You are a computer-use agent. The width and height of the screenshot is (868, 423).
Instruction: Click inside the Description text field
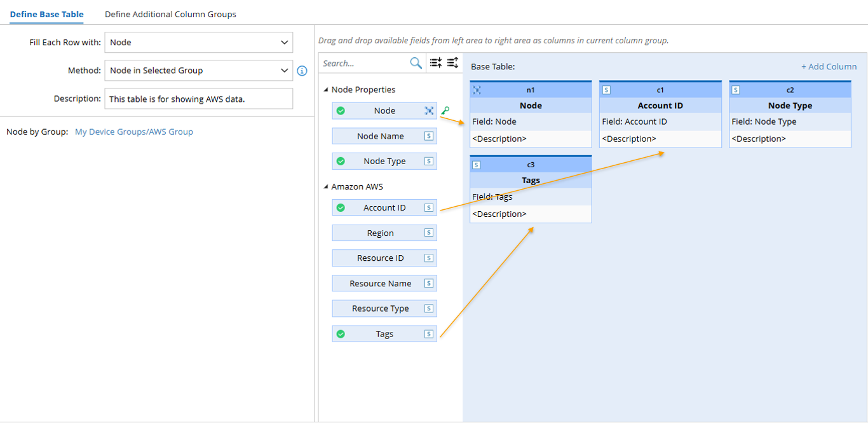(x=199, y=99)
